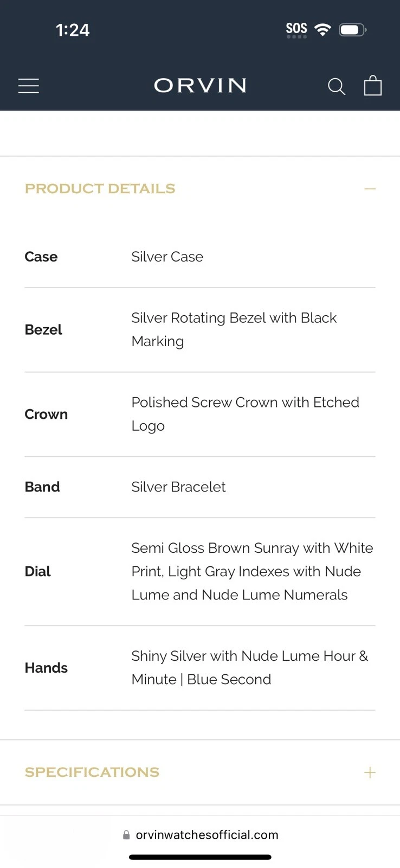
Task: Tap the Wi-Fi status icon
Action: coord(323,29)
